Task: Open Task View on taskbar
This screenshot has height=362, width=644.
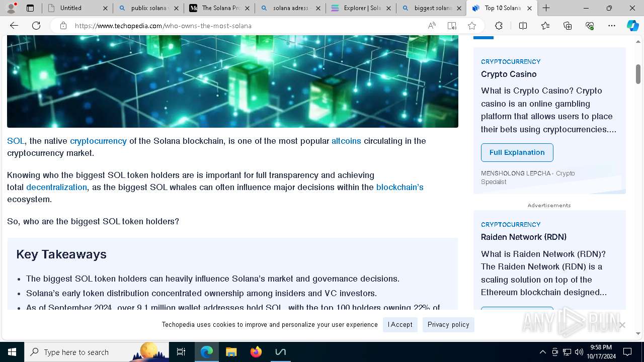Action: coord(181,352)
